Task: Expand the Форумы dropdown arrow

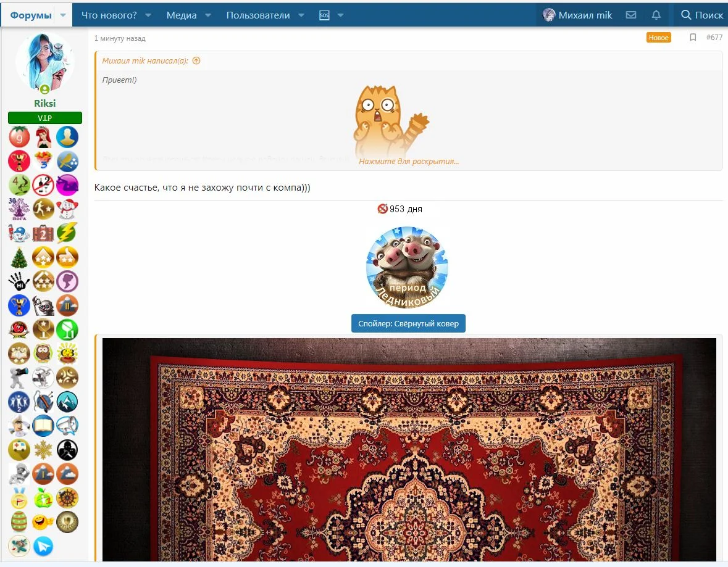Action: [x=63, y=15]
